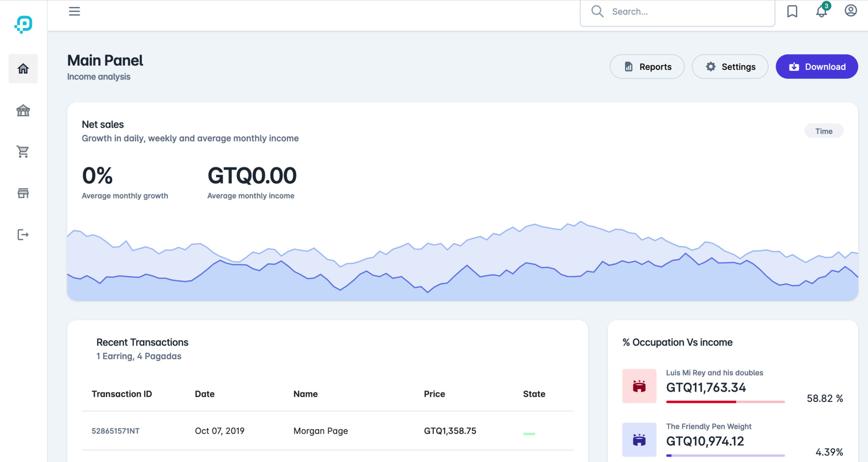Image resolution: width=868 pixels, height=462 pixels.
Task: Sort by Price column header
Action: pyautogui.click(x=434, y=394)
